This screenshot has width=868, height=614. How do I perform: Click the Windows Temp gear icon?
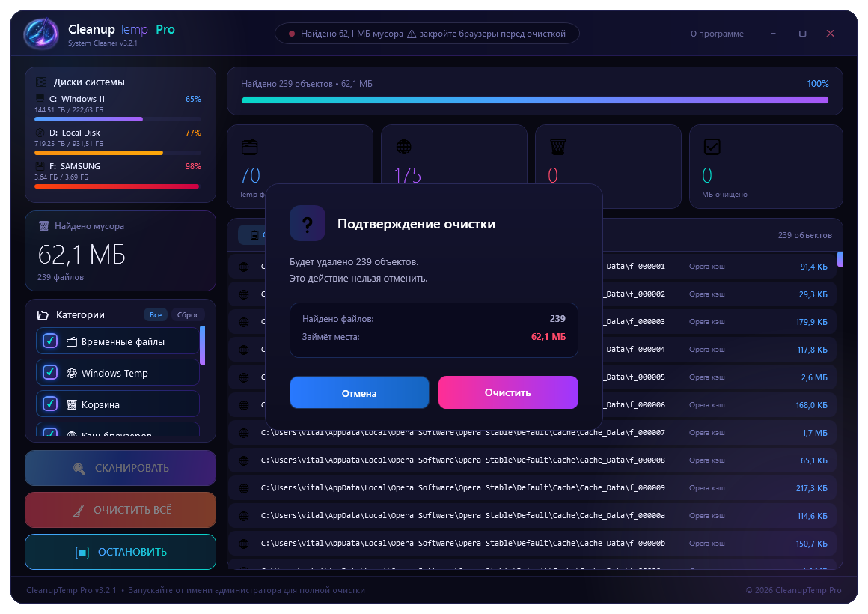coord(71,373)
